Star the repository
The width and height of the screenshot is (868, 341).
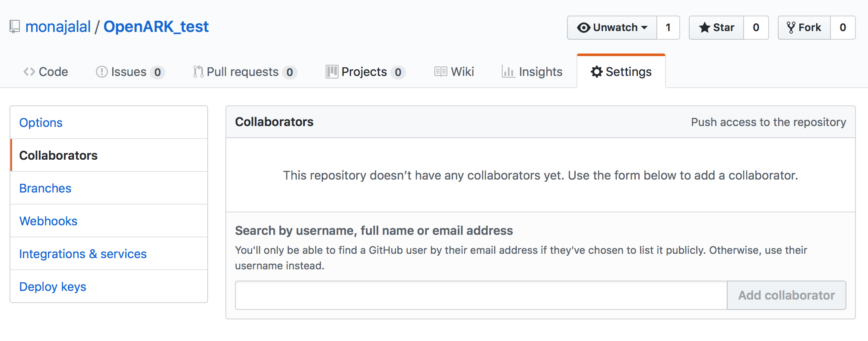point(716,28)
